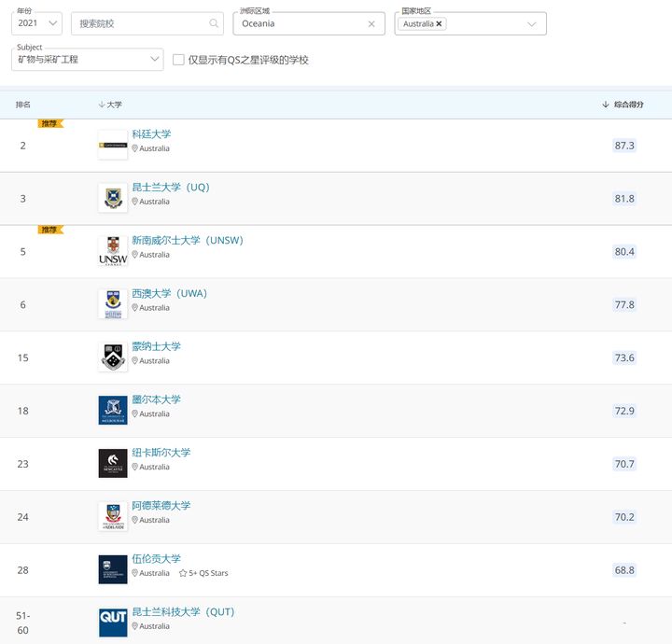Click the 5+ QS Stars badge
672x644 pixels.
[203, 573]
